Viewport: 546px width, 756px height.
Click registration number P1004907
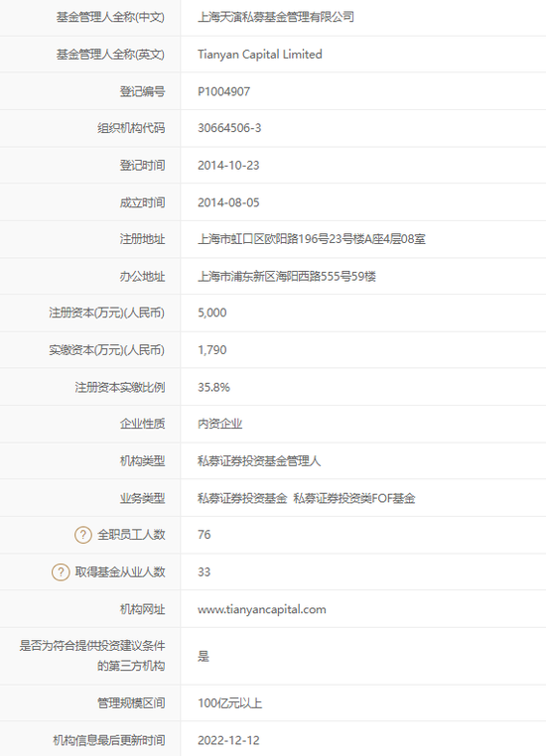coord(223,91)
